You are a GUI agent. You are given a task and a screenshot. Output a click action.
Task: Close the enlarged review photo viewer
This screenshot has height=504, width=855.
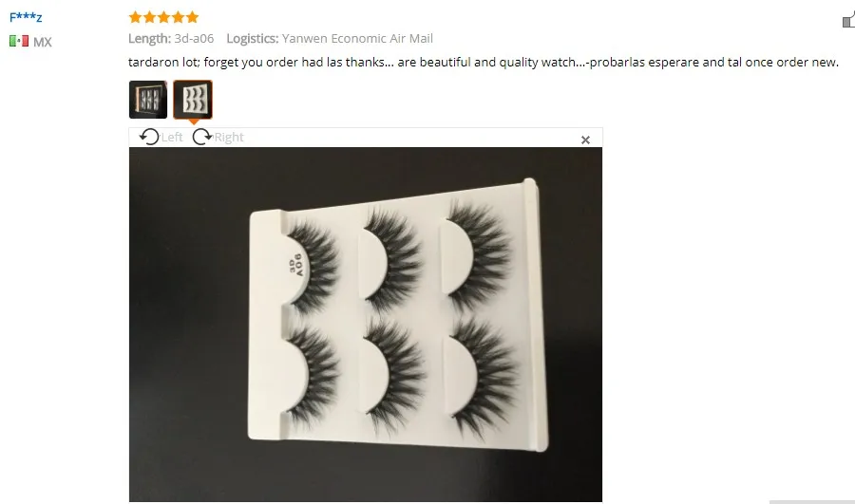(585, 140)
